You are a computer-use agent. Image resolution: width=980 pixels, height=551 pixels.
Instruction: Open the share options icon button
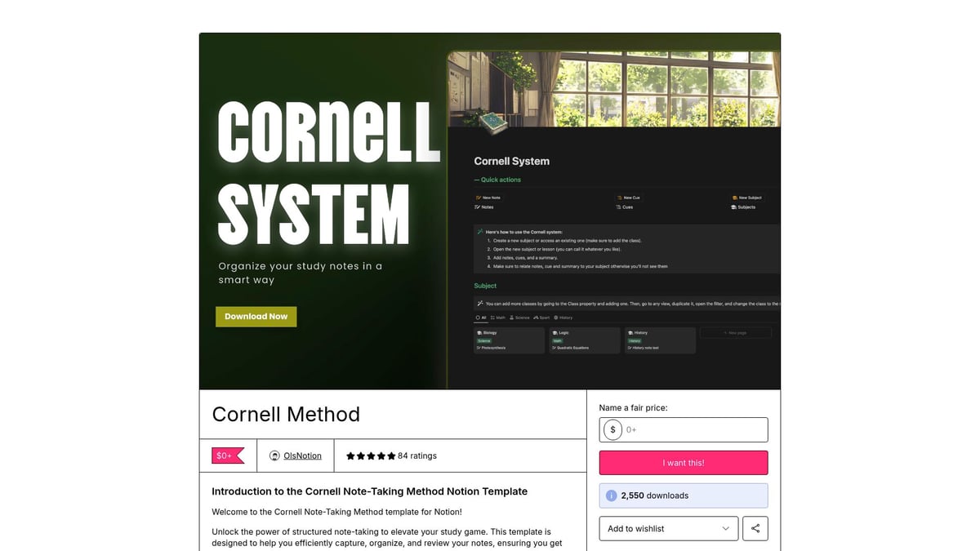755,528
